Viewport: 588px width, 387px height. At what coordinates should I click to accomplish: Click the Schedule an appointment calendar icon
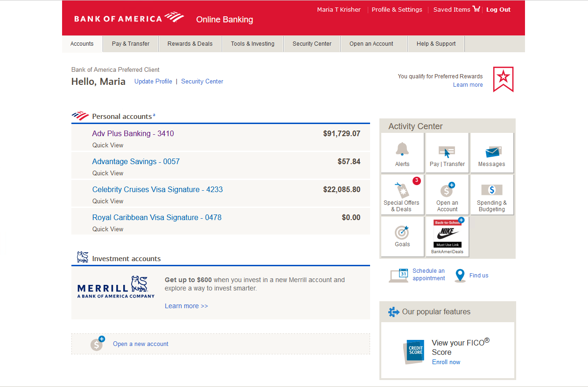coord(399,275)
